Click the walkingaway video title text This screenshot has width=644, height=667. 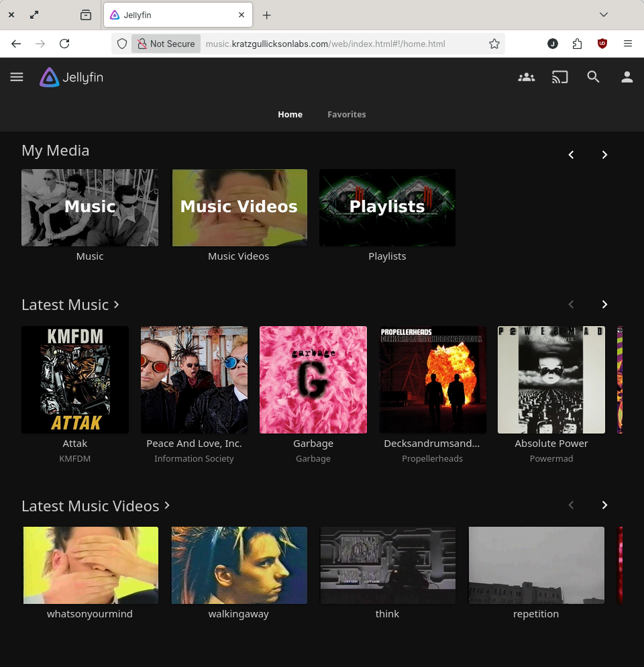coord(239,614)
